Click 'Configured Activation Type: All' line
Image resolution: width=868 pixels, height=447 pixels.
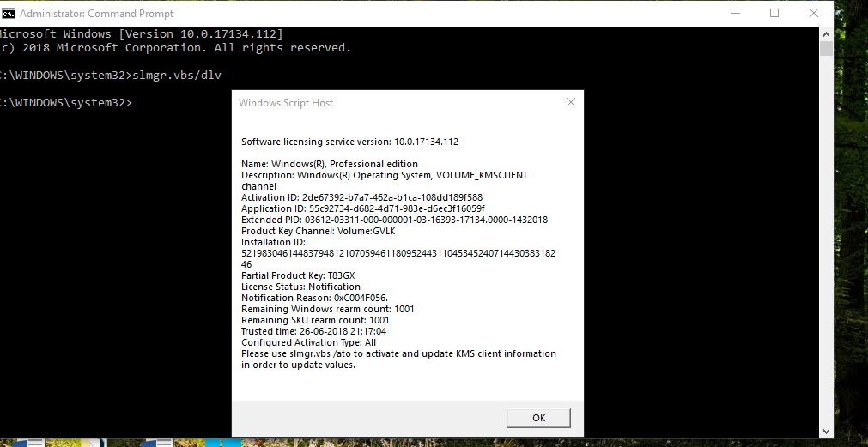click(308, 342)
